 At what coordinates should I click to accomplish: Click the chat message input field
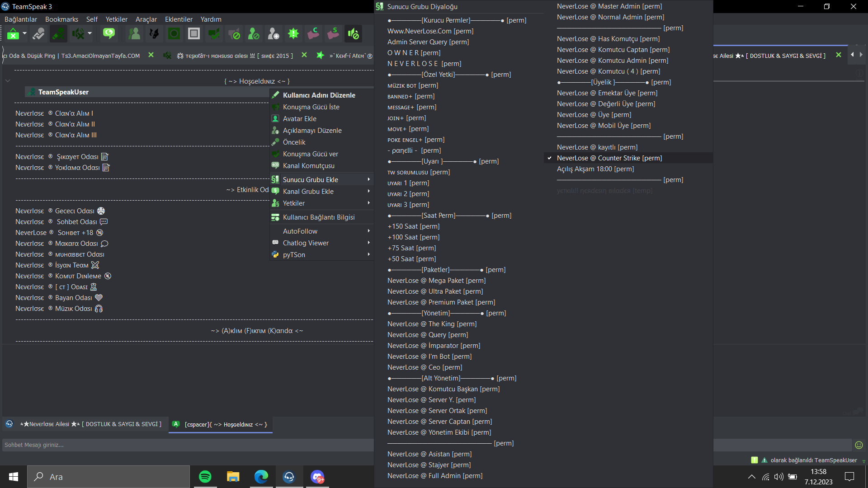pos(188,445)
